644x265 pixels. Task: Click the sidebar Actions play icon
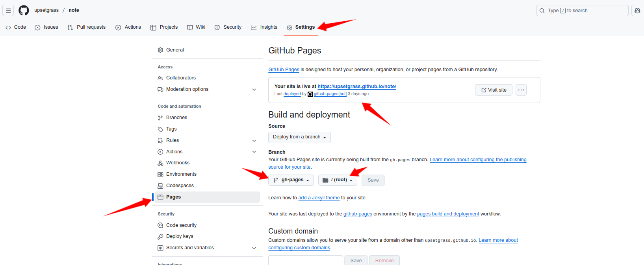tap(160, 152)
